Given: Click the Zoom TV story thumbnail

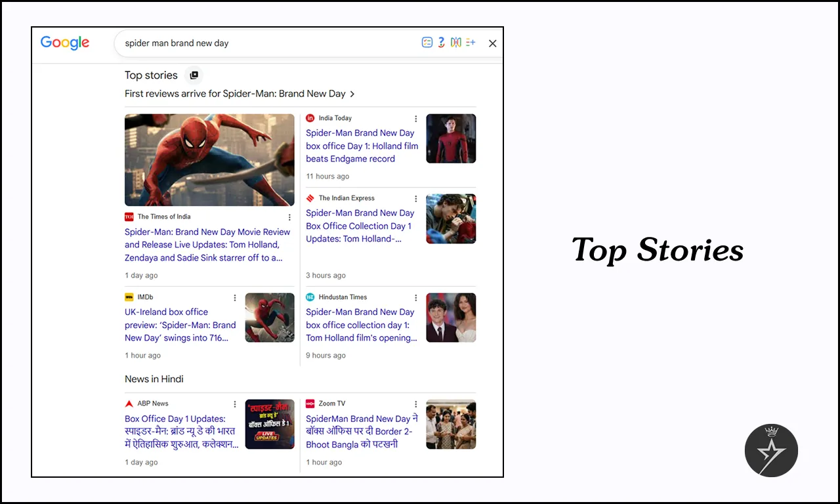Looking at the screenshot, I should pyautogui.click(x=451, y=424).
